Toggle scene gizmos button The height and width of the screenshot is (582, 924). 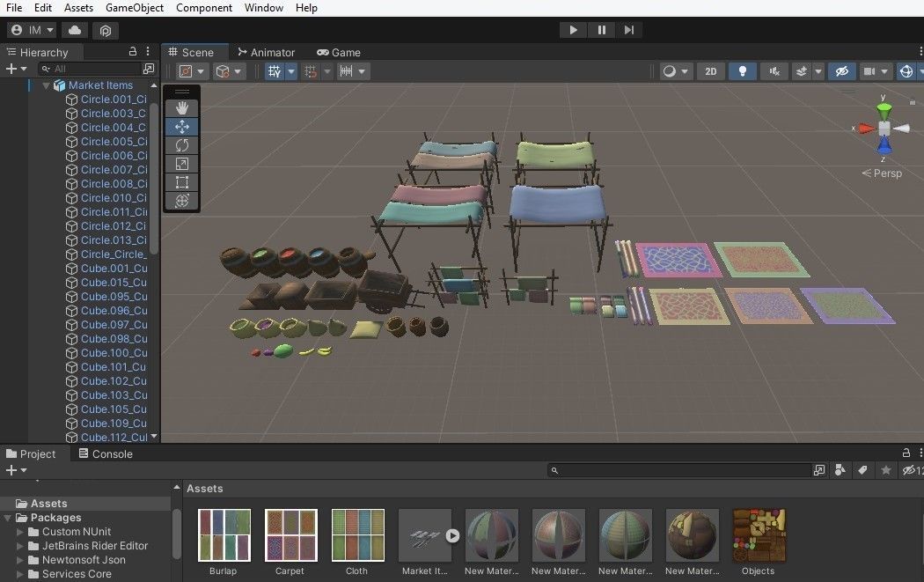(906, 71)
